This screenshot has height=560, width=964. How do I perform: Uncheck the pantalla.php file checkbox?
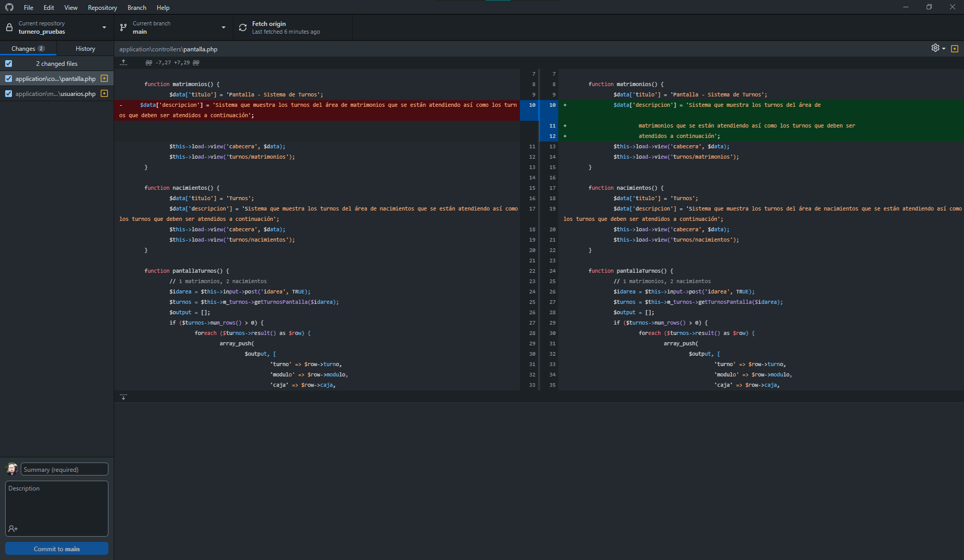(x=9, y=78)
